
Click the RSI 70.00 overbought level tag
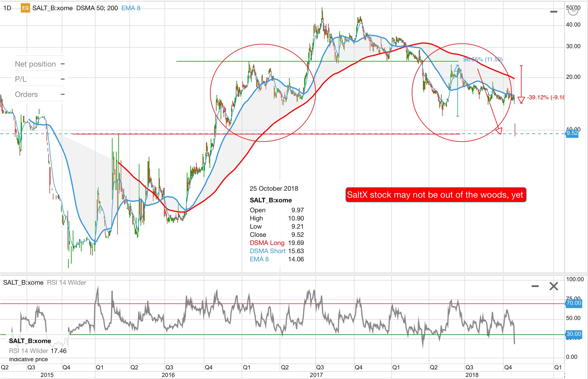(574, 303)
